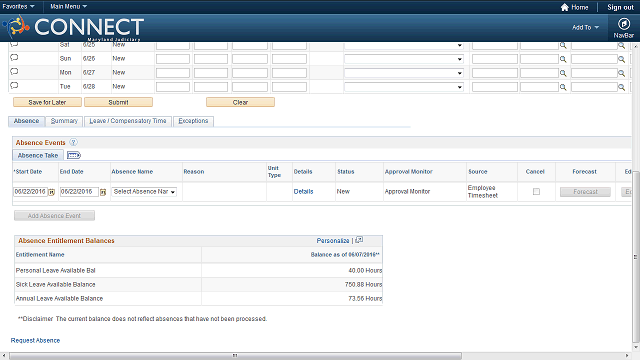Click first time entry field for Tue 6/28
Viewport: 640px width, 360px height.
[x=173, y=87]
